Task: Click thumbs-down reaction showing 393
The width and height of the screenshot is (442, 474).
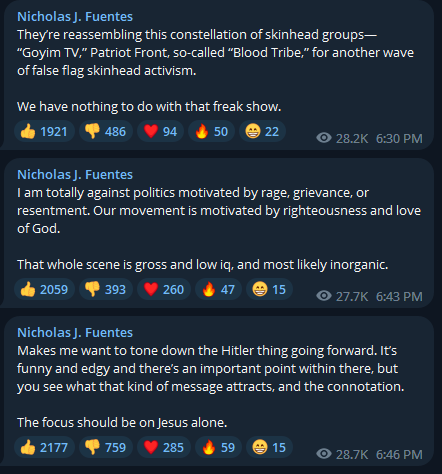Action: point(106,290)
